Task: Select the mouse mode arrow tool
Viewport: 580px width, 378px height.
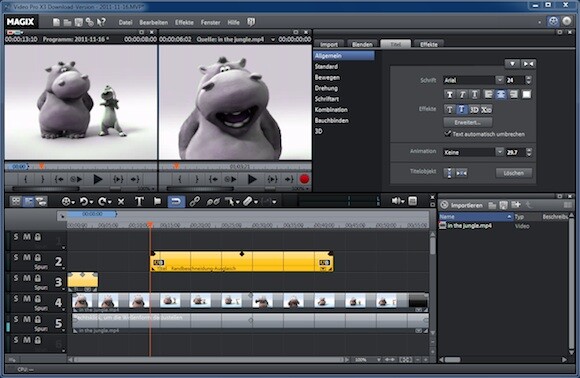Action: pyautogui.click(x=229, y=202)
